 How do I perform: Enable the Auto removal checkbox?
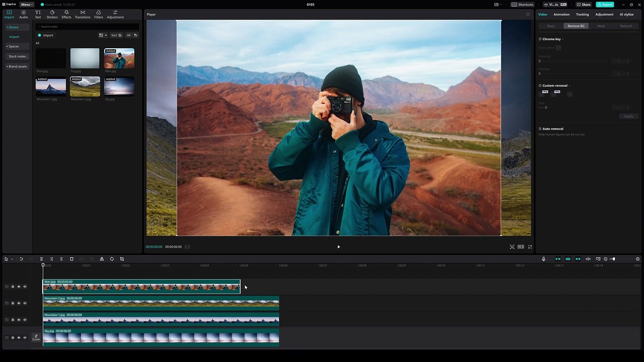tap(540, 129)
